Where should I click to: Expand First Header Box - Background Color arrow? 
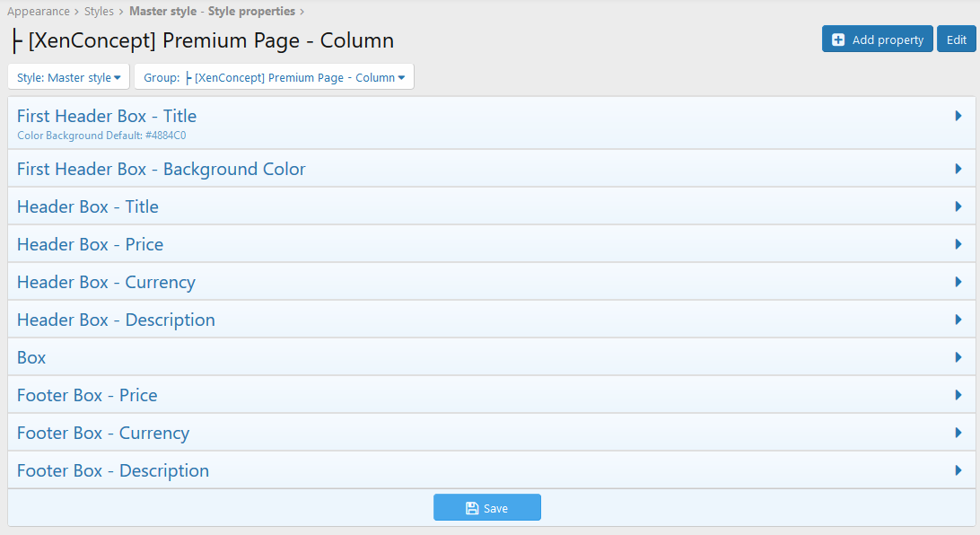[x=958, y=169]
